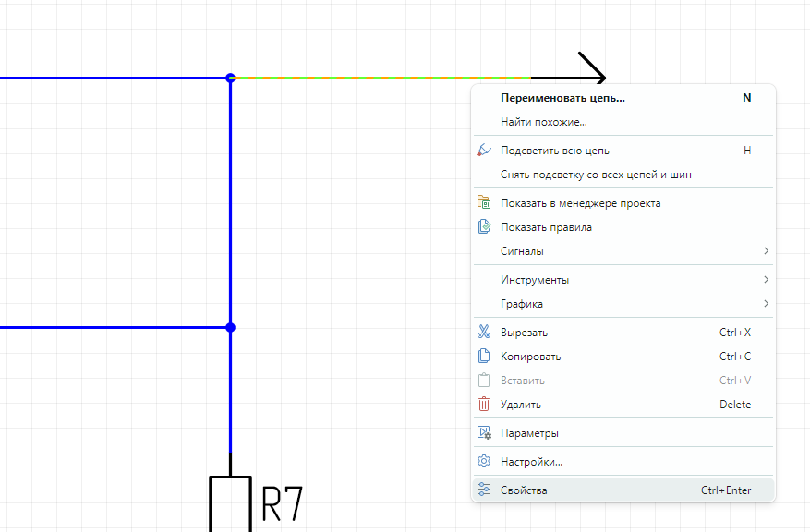Select 'Найти похожие...' menu entry
This screenshot has width=810, height=532.
point(623,122)
